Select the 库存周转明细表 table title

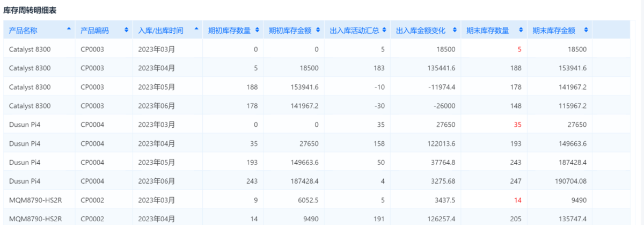click(30, 11)
